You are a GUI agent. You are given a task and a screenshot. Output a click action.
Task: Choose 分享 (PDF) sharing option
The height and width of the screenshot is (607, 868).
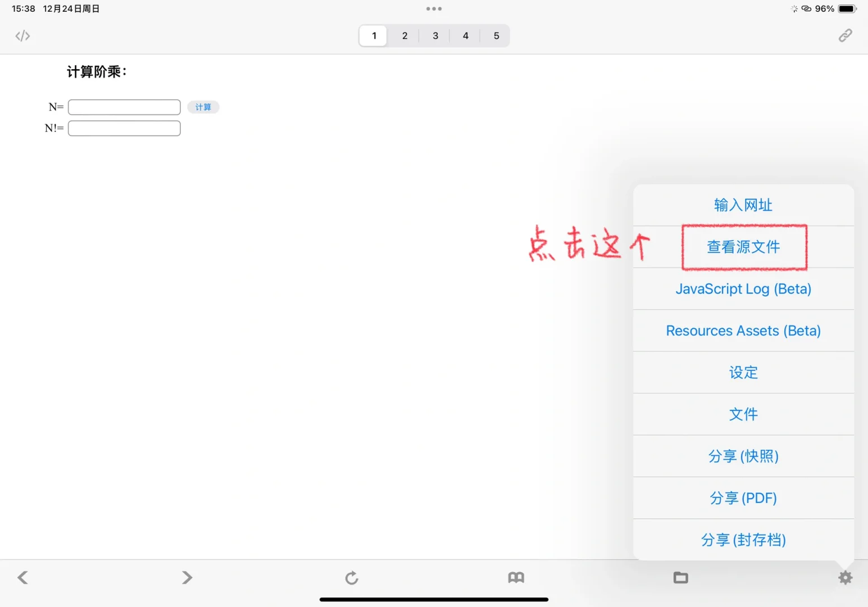point(743,498)
